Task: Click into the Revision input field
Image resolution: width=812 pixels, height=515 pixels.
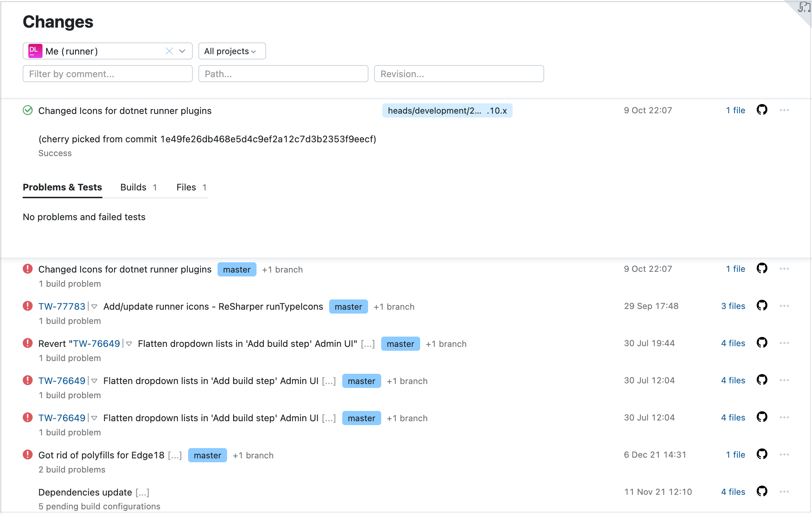Action: pos(459,74)
